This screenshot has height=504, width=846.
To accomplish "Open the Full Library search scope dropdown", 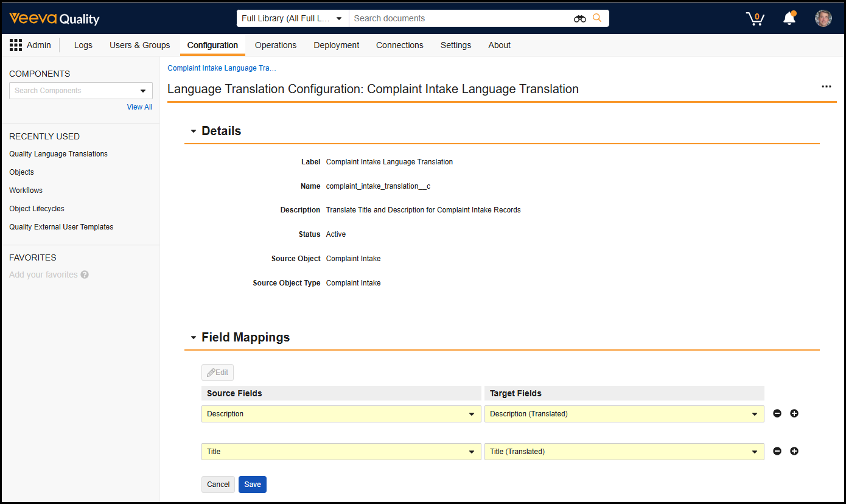I will [292, 18].
